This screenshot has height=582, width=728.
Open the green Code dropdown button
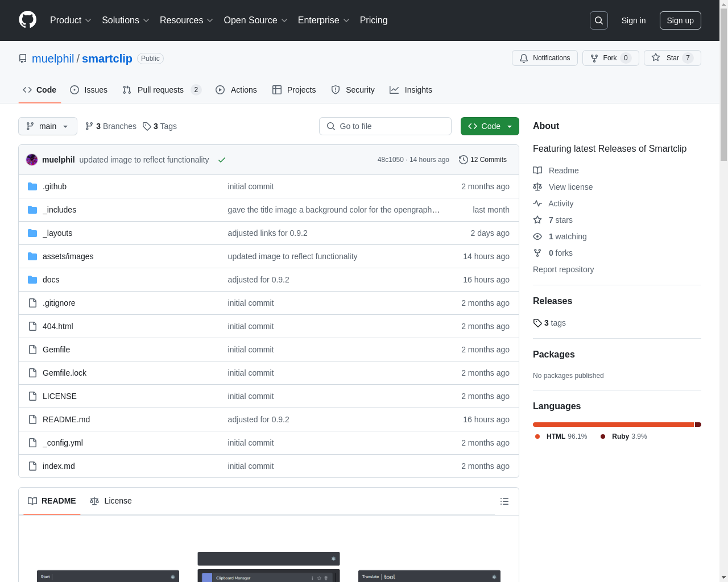pos(490,126)
